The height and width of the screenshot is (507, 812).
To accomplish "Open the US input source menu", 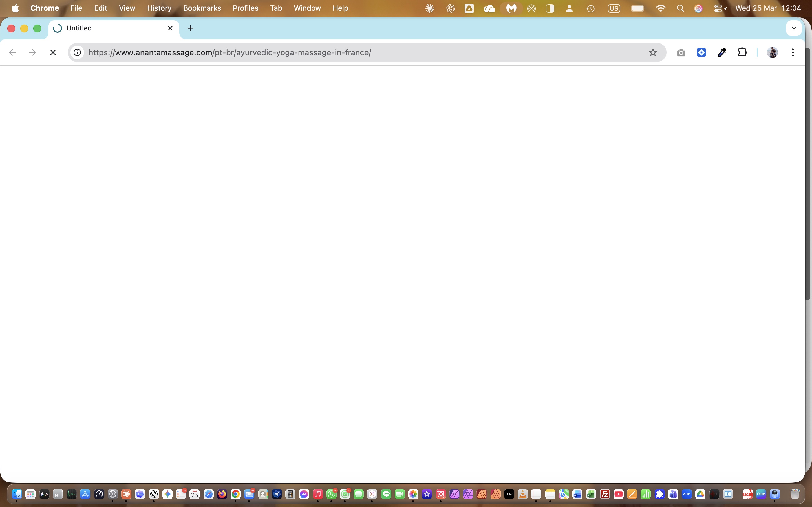I will tap(614, 8).
